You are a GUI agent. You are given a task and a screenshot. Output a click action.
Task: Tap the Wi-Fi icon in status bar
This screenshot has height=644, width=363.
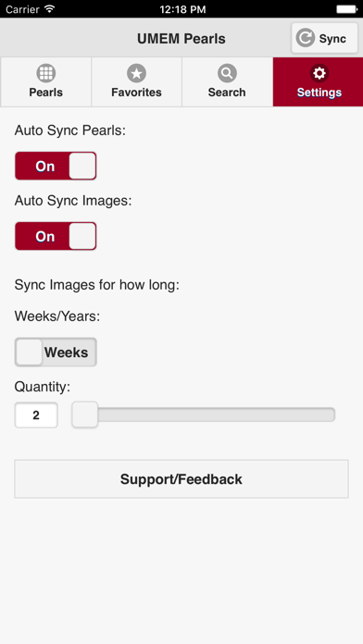(50, 8)
